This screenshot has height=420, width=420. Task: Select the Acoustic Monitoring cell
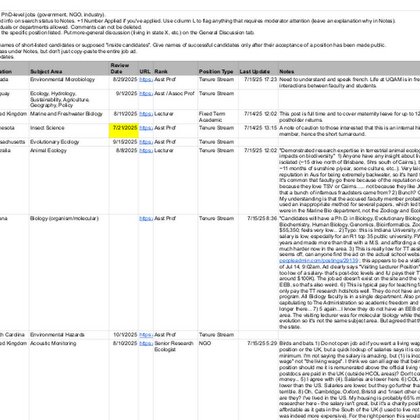[69, 380]
